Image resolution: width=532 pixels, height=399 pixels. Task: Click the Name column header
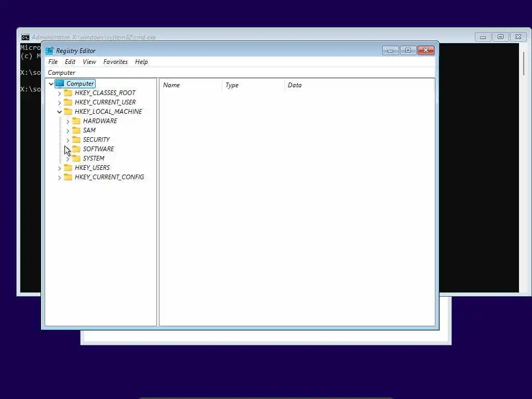[x=191, y=85]
